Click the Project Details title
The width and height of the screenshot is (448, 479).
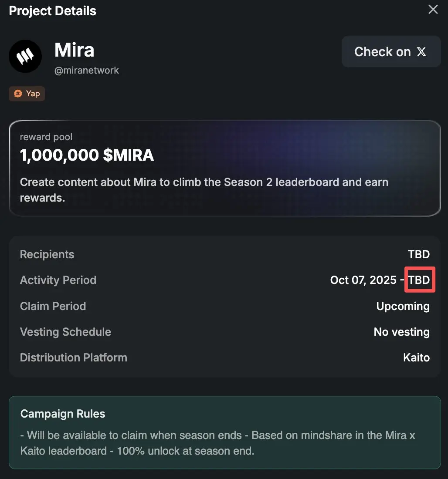pyautogui.click(x=53, y=11)
